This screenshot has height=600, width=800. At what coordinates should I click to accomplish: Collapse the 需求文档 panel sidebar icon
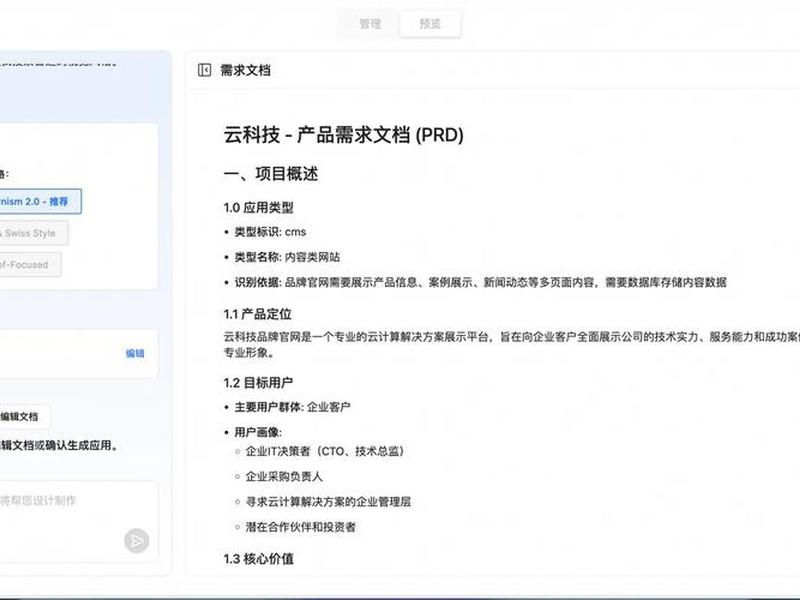click(204, 70)
